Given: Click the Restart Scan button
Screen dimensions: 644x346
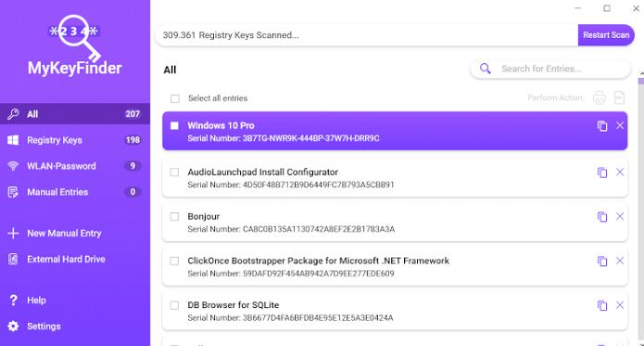Looking at the screenshot, I should [x=606, y=35].
